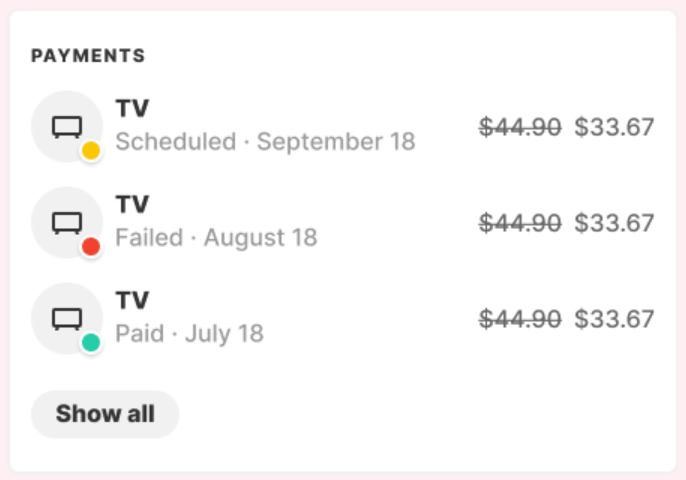Select TV title of scheduled payment
The height and width of the screenshot is (480, 686).
tap(132, 108)
